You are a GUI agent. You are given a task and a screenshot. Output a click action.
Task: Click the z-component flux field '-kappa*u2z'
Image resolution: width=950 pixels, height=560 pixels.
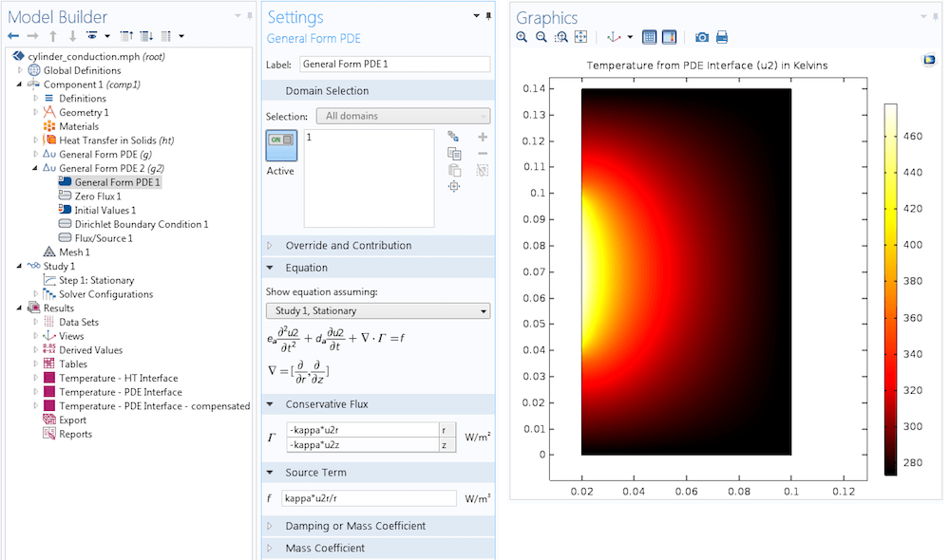362,445
